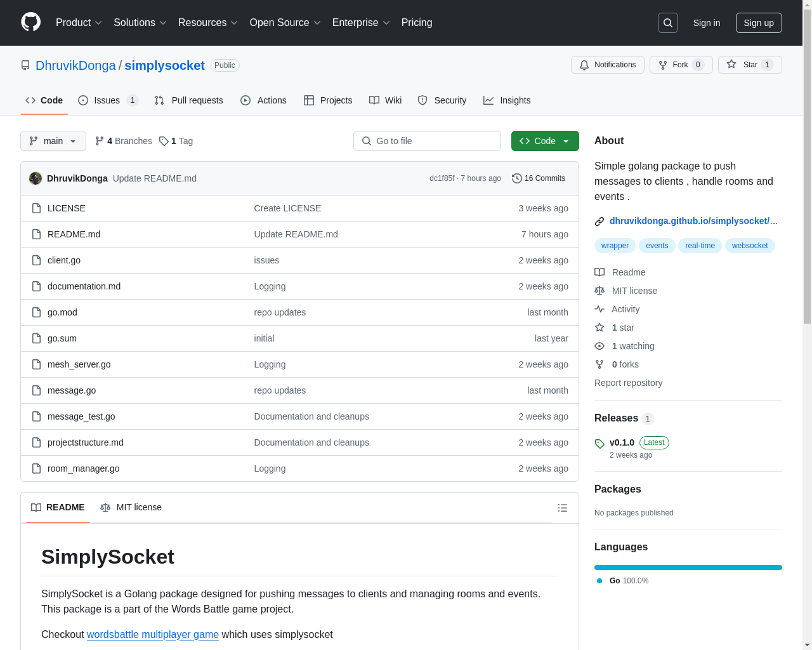Open the 16 Commits history link
This screenshot has height=650, width=812.
[x=539, y=178]
